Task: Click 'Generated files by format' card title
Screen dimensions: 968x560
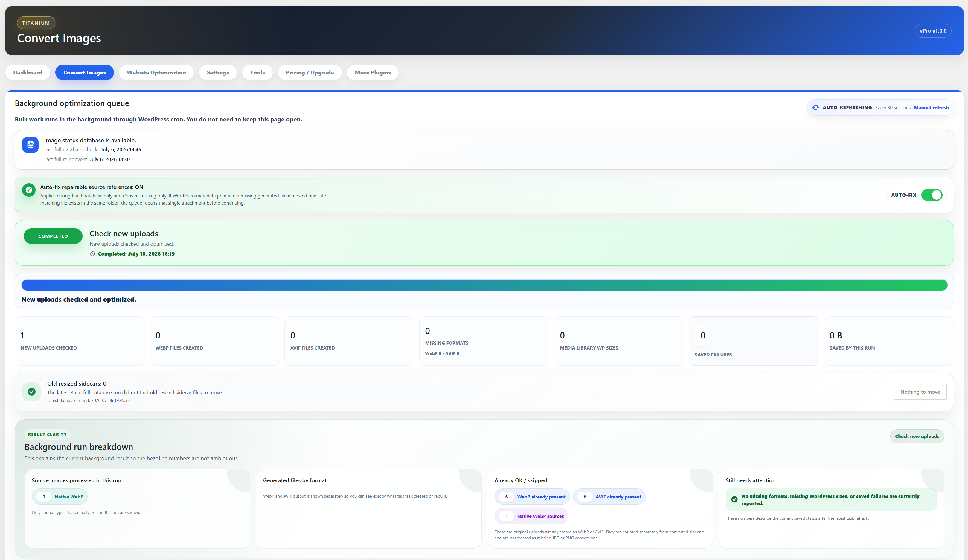Action: (x=295, y=480)
